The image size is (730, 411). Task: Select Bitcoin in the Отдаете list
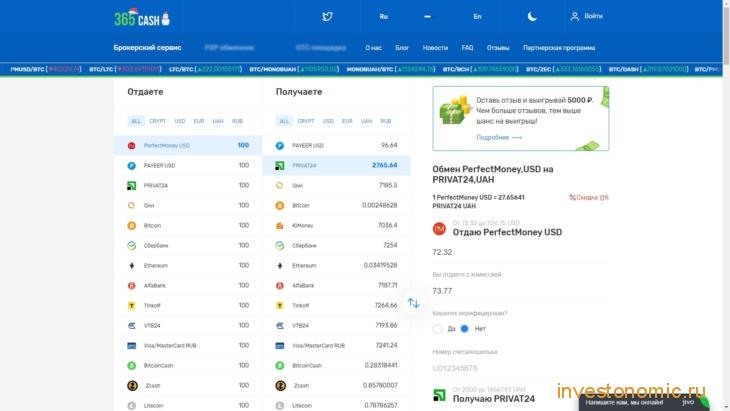188,226
